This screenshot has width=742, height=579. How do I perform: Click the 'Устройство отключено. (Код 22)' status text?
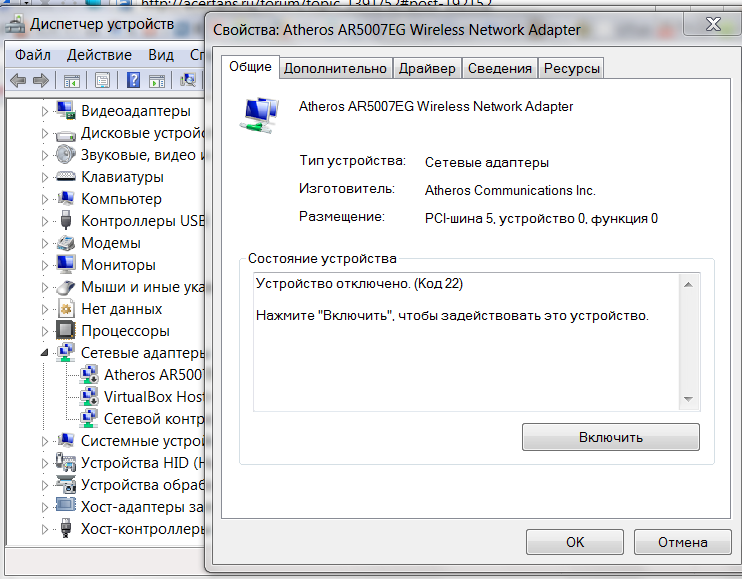tap(359, 283)
